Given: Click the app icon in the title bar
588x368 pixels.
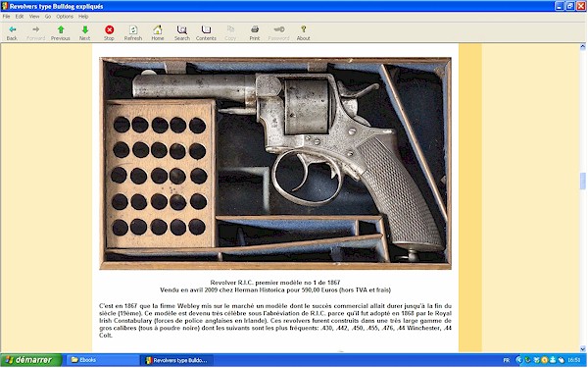Looking at the screenshot, I should [x=5, y=6].
